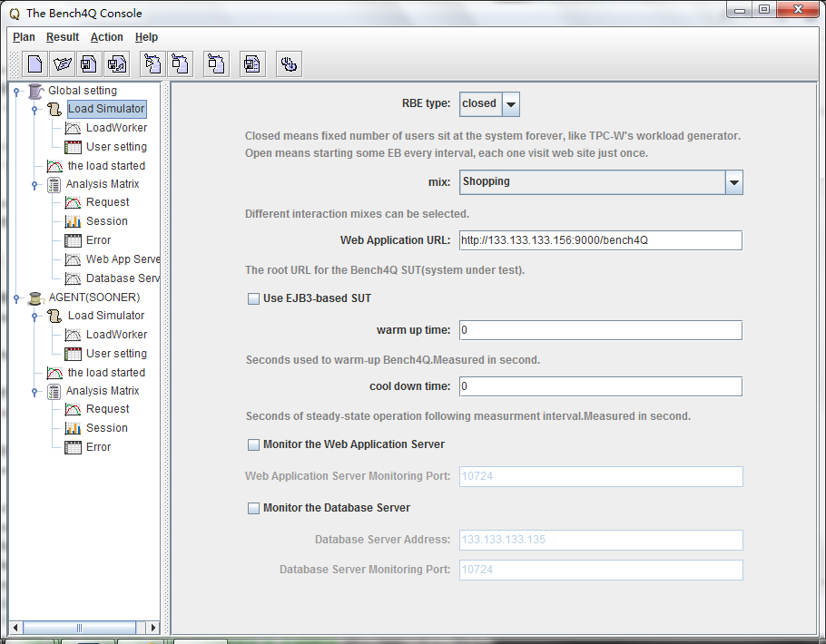This screenshot has width=826, height=644.
Task: Click the Save As icon with arrow
Action: click(116, 64)
